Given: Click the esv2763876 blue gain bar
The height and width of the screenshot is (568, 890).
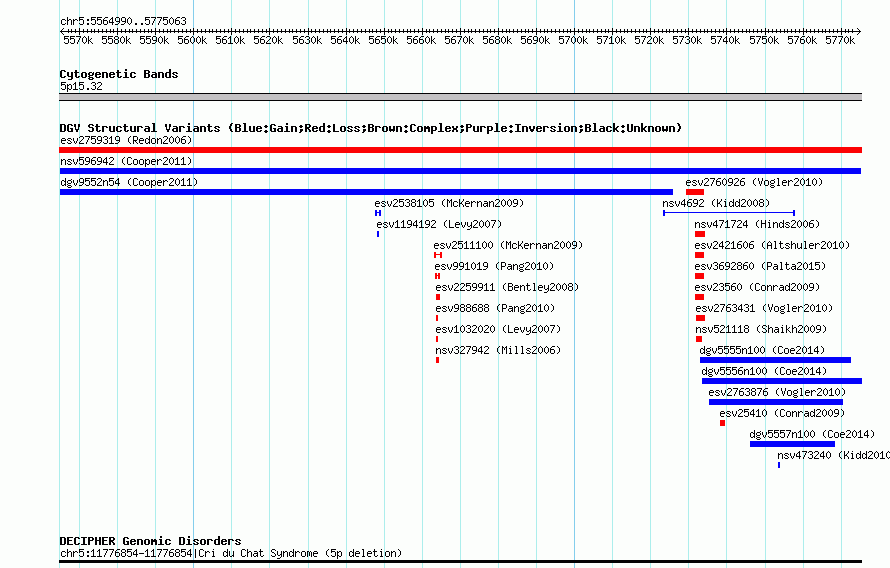Looking at the screenshot, I should [776, 402].
